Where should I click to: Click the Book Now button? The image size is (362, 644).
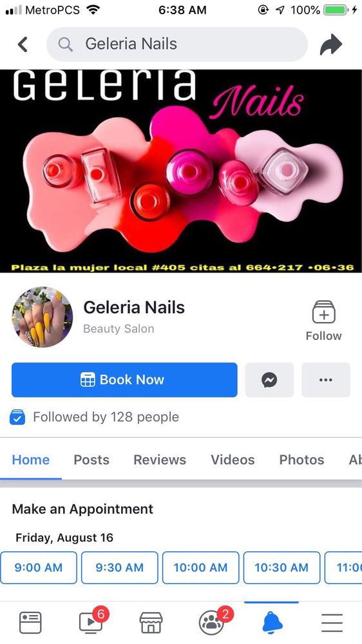tap(124, 380)
